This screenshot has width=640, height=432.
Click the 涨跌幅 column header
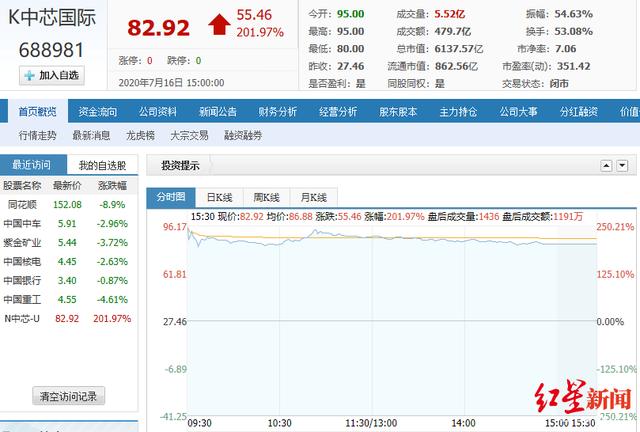coord(112,186)
